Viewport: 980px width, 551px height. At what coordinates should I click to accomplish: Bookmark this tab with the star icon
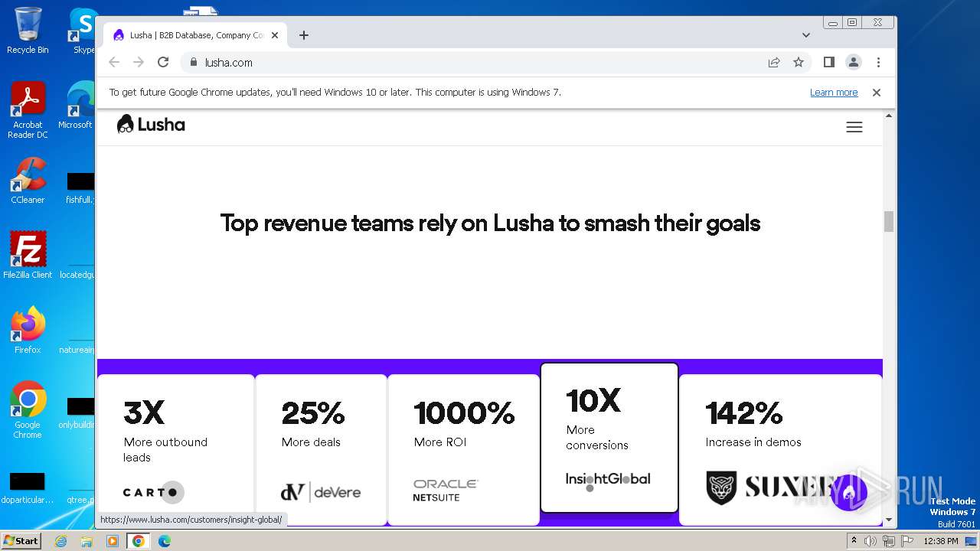799,62
